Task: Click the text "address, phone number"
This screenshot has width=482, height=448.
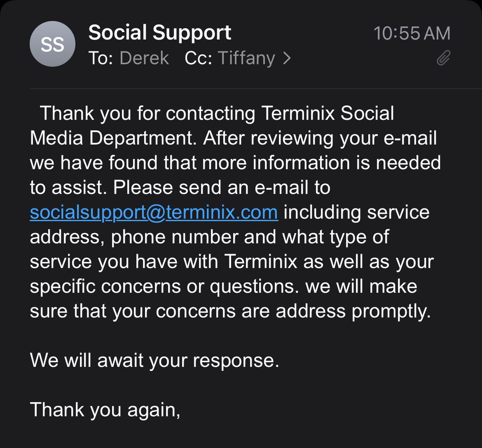Action: (134, 237)
